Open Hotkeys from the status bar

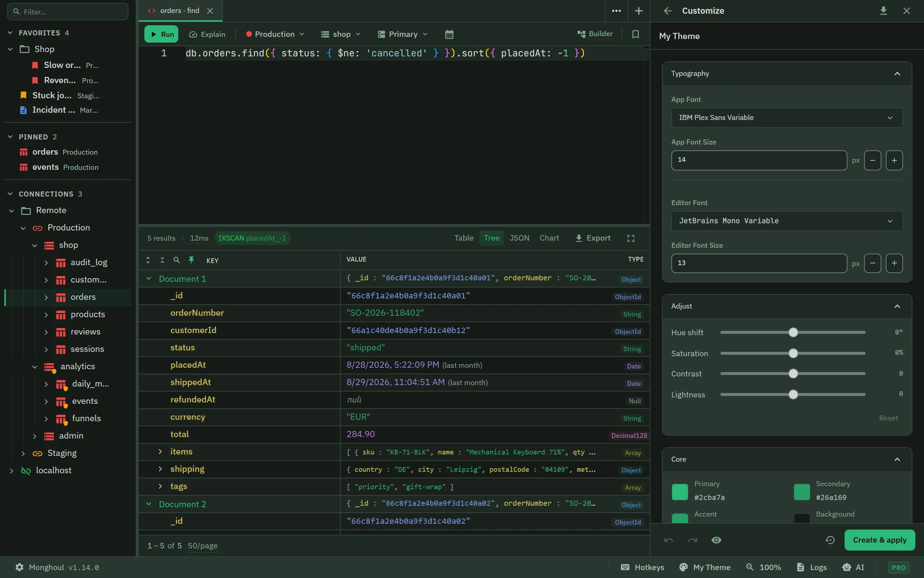pyautogui.click(x=642, y=567)
